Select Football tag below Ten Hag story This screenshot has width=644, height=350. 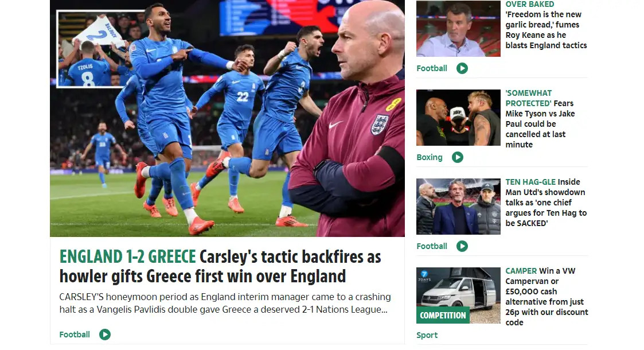(x=432, y=246)
